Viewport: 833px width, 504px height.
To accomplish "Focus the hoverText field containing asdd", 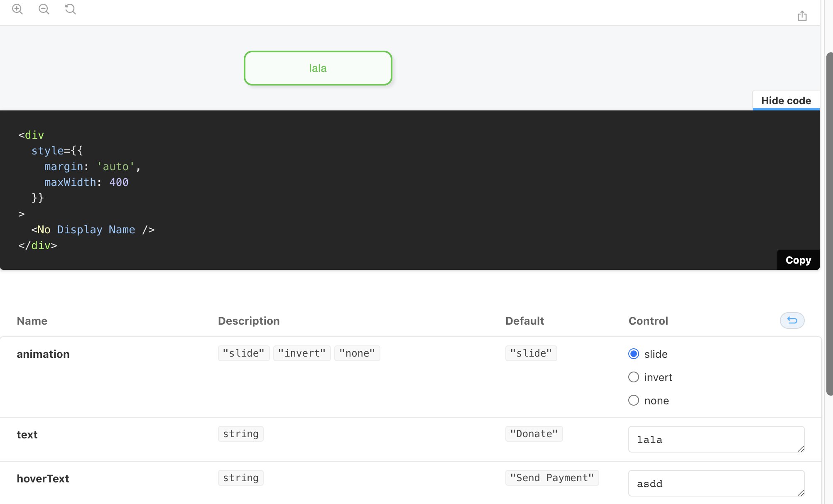I will (x=710, y=483).
